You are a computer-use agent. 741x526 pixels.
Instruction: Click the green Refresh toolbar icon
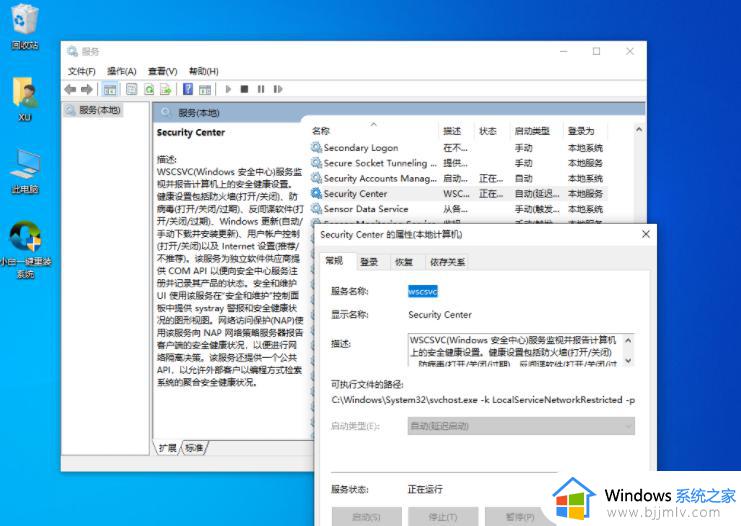point(149,89)
